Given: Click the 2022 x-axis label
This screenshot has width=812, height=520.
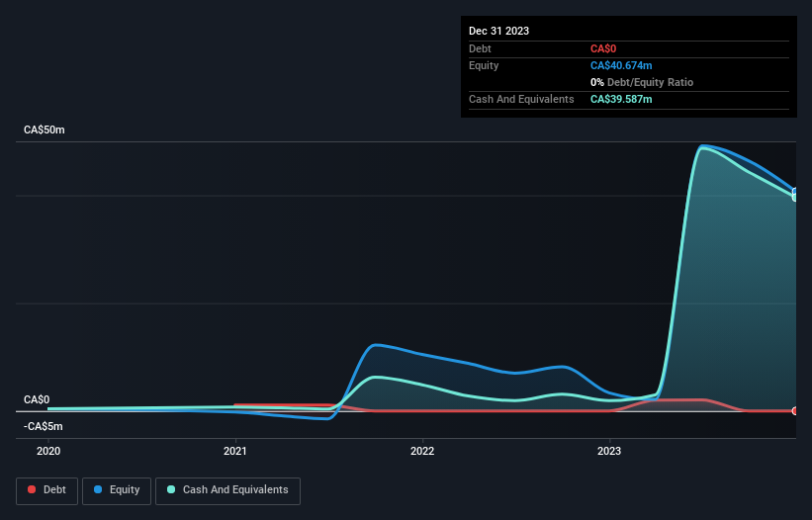Looking at the screenshot, I should (422, 451).
